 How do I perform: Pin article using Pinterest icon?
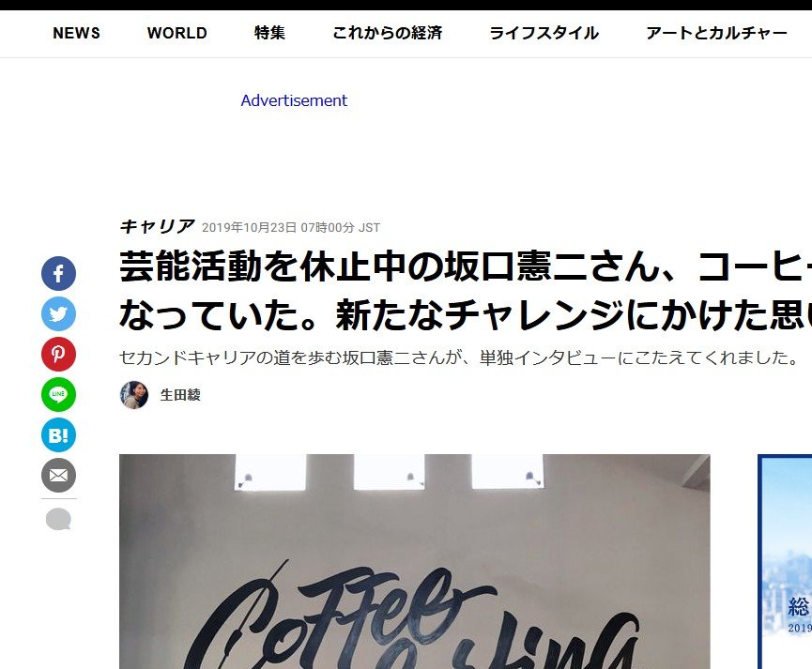tap(58, 354)
